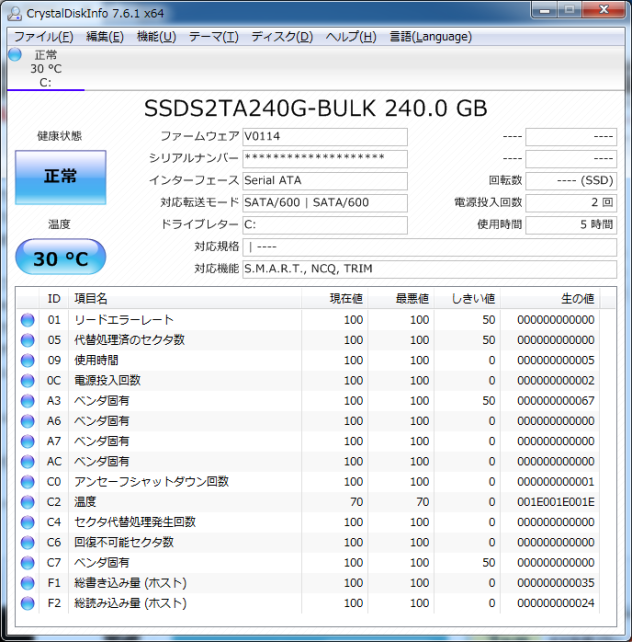This screenshot has height=642, width=632.
Task: Click the masked シリアルナンバー field
Action: tap(325, 159)
